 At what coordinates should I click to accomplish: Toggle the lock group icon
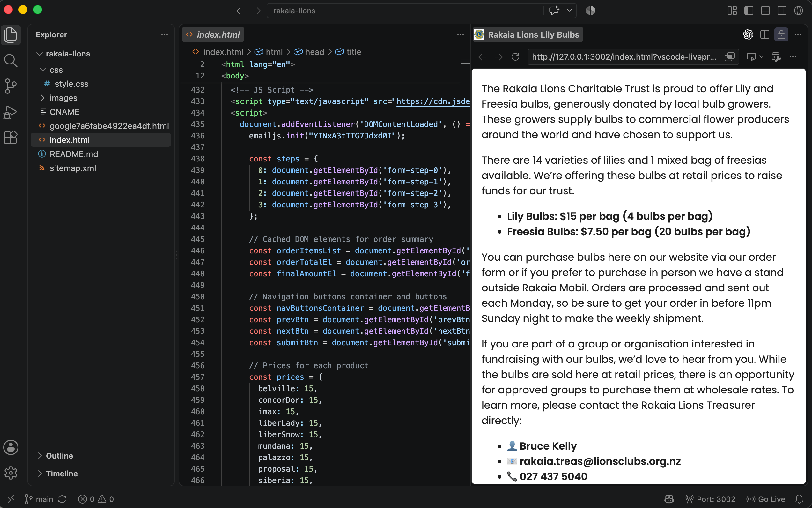(x=781, y=34)
